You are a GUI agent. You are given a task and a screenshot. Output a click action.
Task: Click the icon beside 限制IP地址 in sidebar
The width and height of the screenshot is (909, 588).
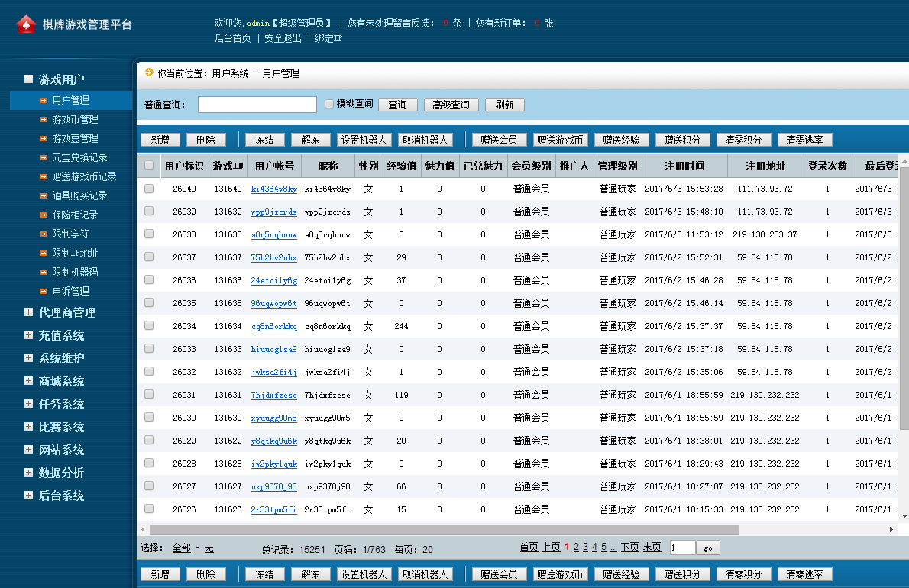click(44, 253)
